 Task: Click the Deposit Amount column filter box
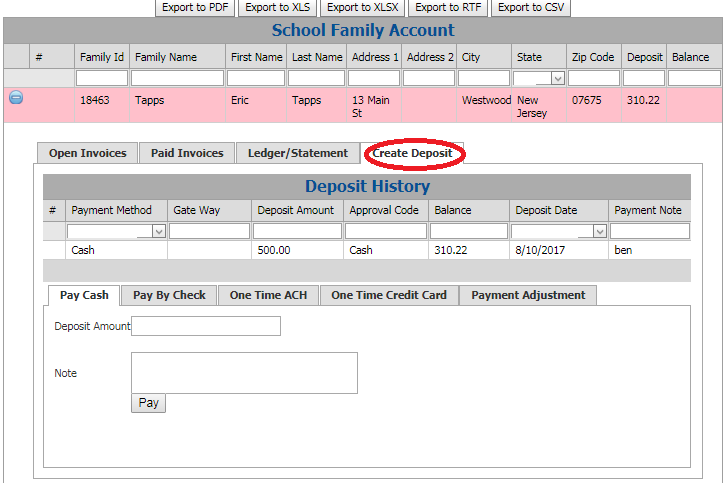(297, 231)
